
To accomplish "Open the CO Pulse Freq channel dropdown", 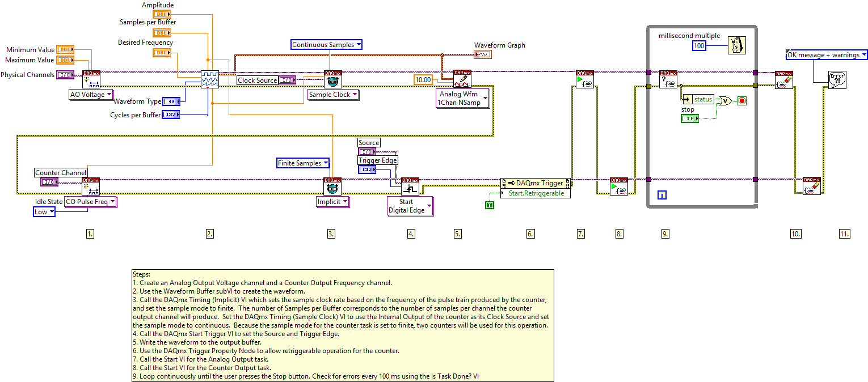I will pos(90,201).
